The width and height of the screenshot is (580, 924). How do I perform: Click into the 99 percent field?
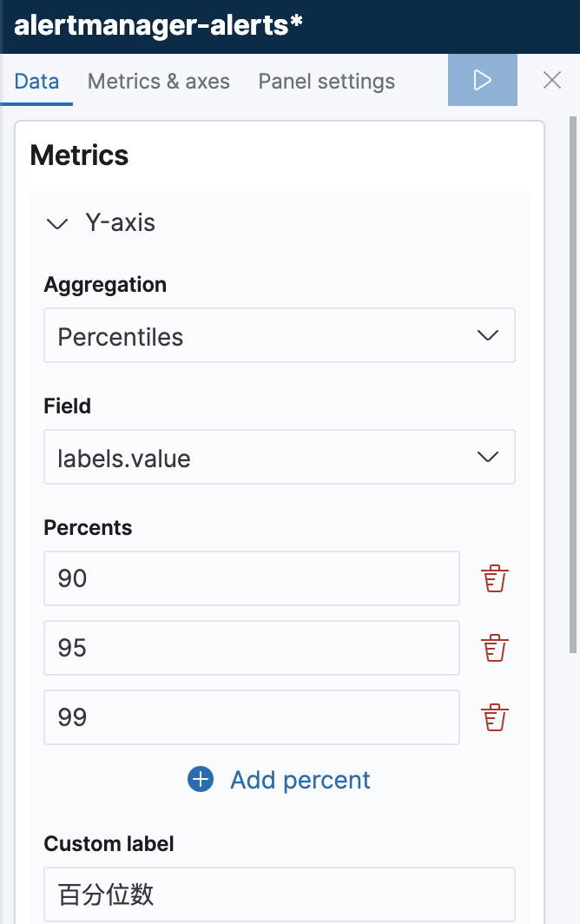click(252, 717)
